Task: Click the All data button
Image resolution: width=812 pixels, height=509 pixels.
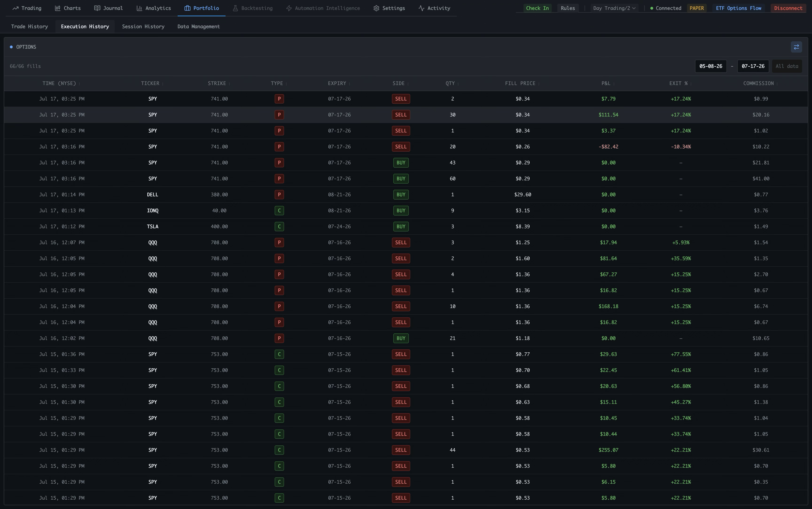Action: (x=787, y=66)
